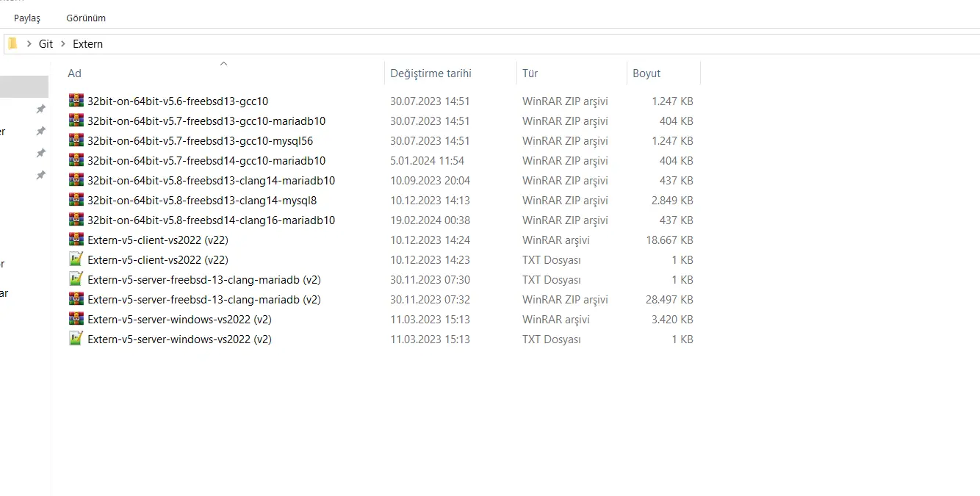Select the file name 32bit-on-64bit-v5.7-freebsd13-gcc10-mysql56
The image size is (980, 496).
201,141
